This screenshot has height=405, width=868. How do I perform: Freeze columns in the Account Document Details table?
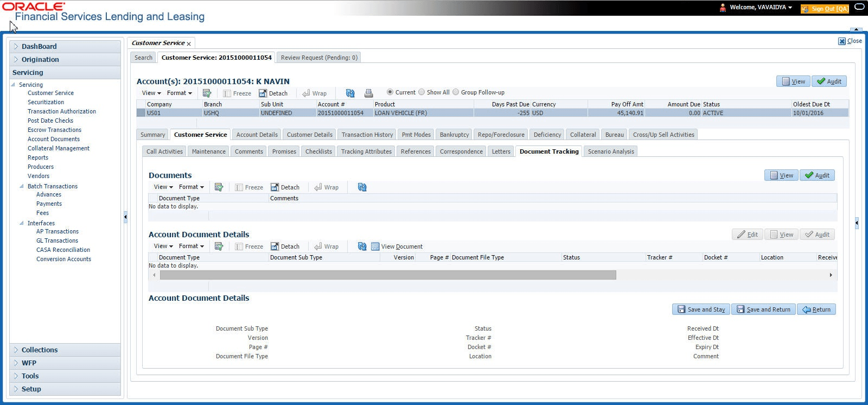[249, 246]
